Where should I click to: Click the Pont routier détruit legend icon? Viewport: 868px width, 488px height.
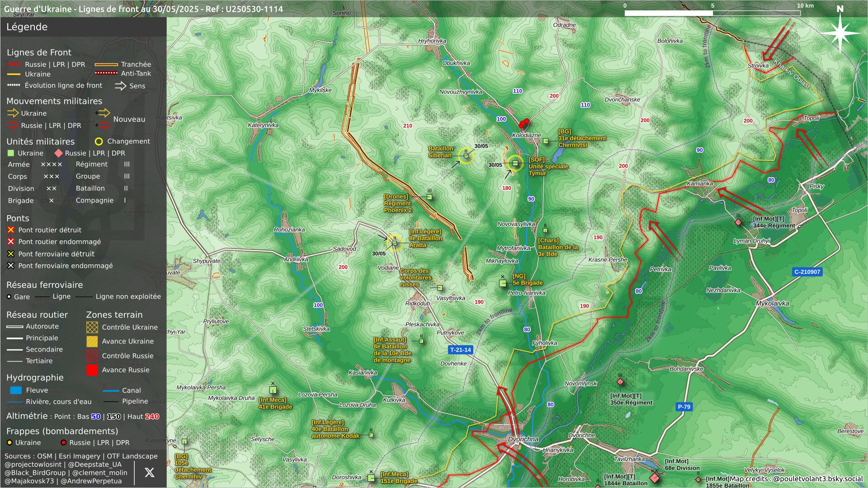click(x=11, y=230)
